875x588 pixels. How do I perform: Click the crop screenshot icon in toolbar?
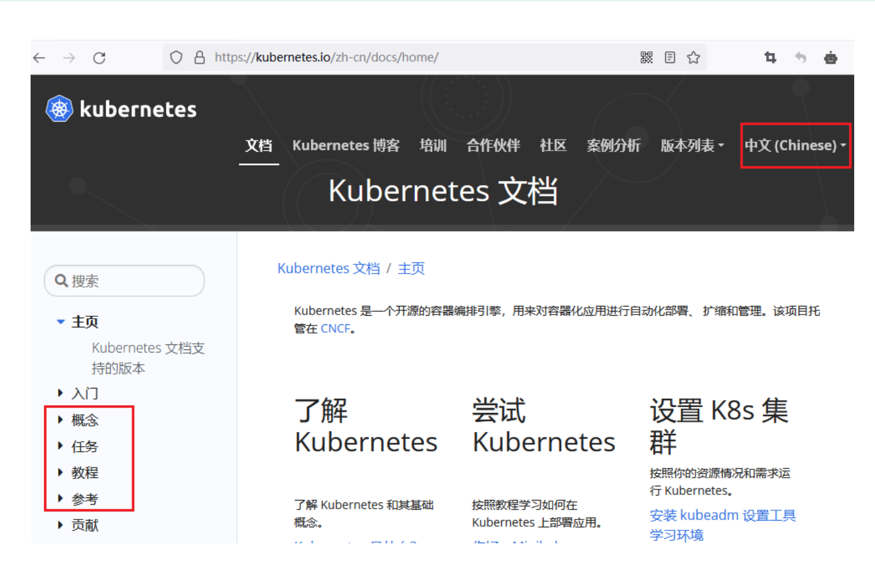[770, 58]
